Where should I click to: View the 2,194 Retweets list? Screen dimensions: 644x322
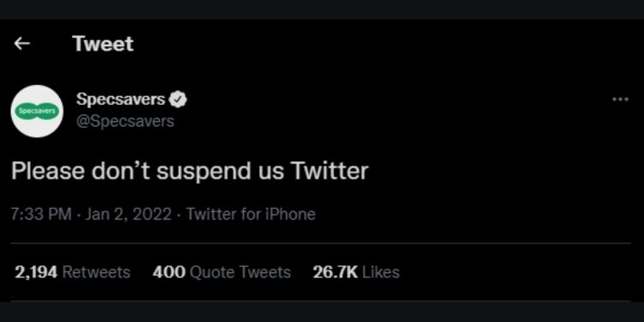(73, 272)
